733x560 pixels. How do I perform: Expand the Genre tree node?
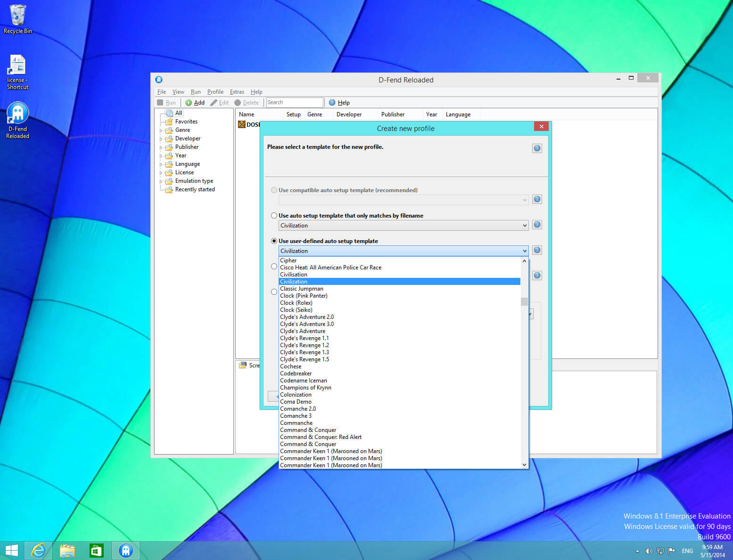click(161, 130)
